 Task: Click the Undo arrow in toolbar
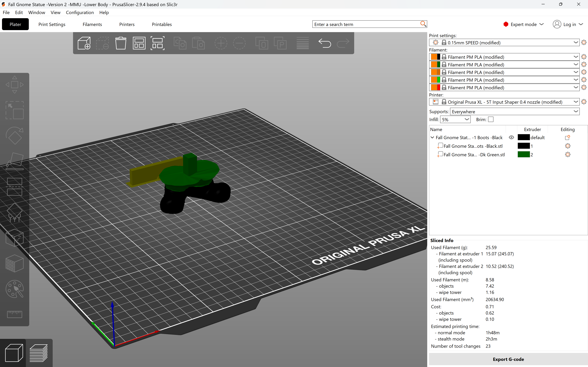coord(325,43)
